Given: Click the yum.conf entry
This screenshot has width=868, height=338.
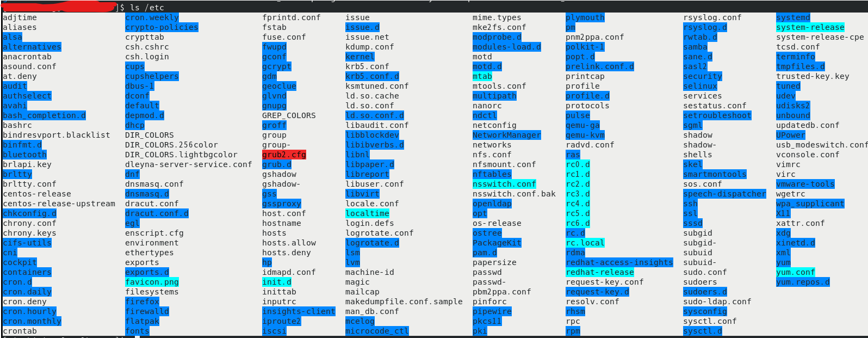Looking at the screenshot, I should (796, 272).
